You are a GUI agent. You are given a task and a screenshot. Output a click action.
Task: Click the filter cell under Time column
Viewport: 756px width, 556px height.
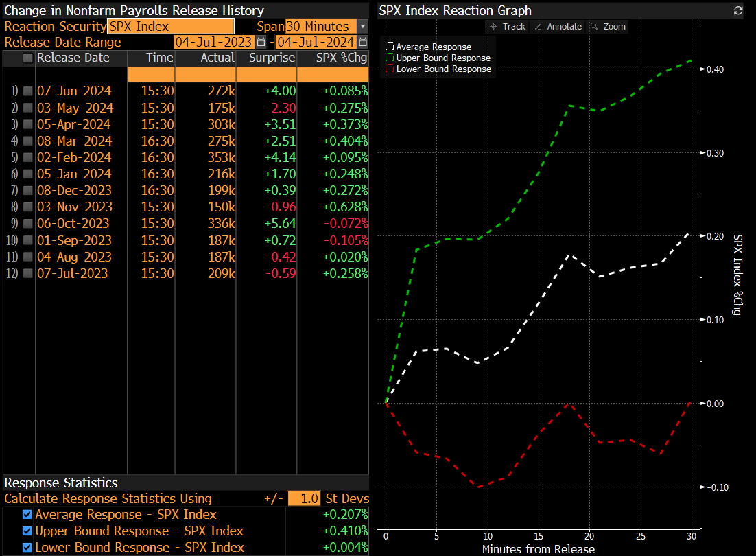(x=151, y=74)
